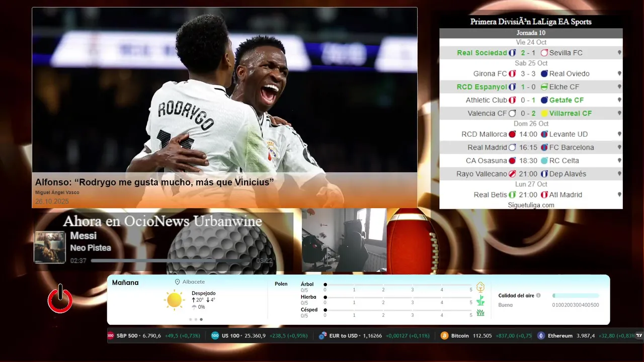Click the Árbol pollen level slider
The image size is (644, 362).
point(398,285)
